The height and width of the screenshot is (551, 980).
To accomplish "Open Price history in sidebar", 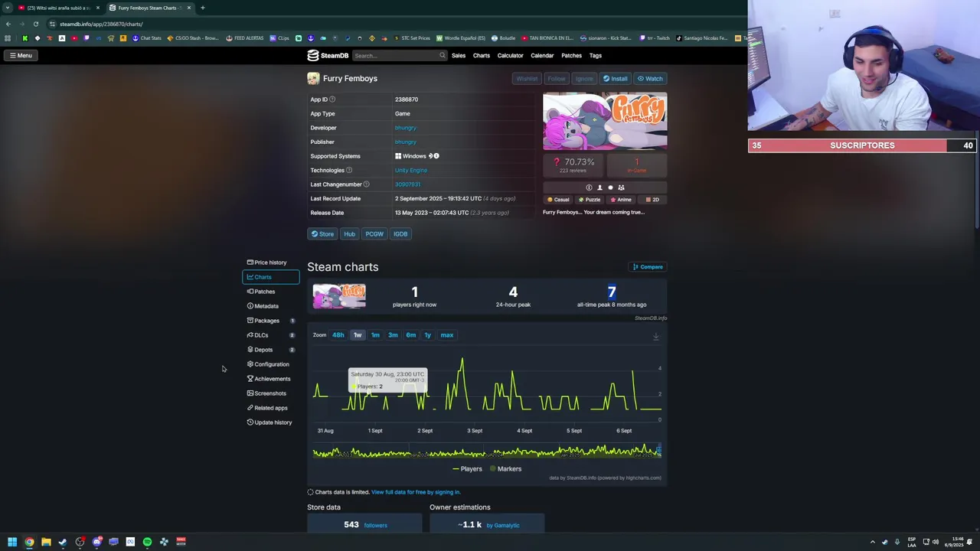I will [266, 262].
